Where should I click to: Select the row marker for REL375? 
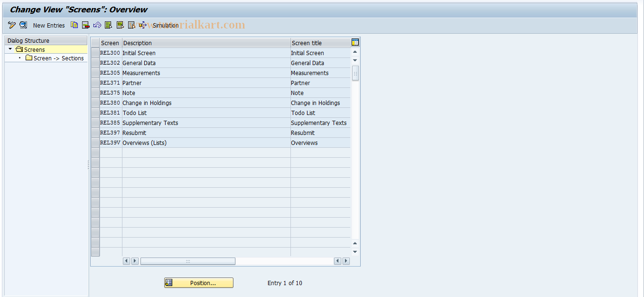(x=95, y=93)
